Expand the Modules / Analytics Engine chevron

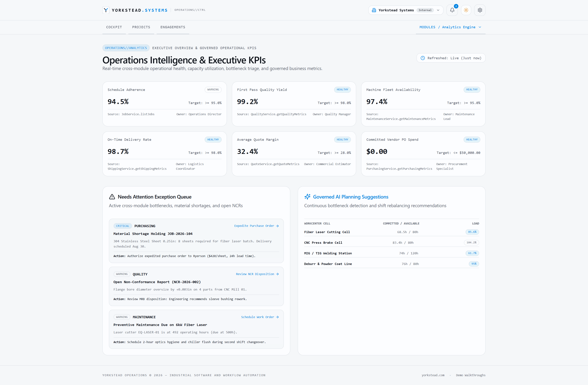point(480,27)
